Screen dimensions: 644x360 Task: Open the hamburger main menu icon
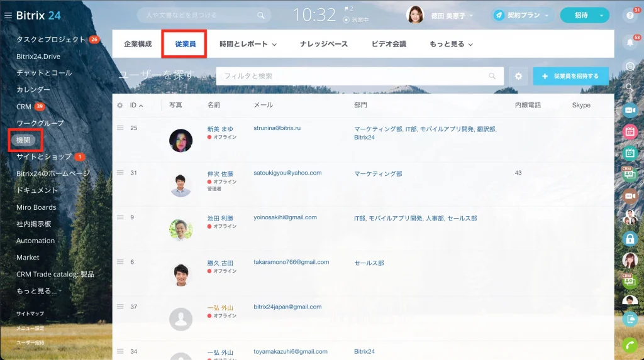point(8,16)
